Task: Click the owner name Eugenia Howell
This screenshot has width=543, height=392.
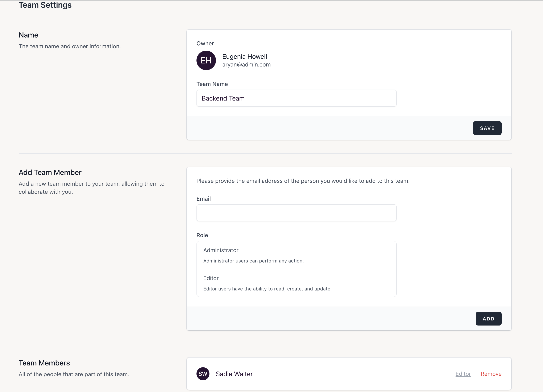Action: [x=245, y=57]
